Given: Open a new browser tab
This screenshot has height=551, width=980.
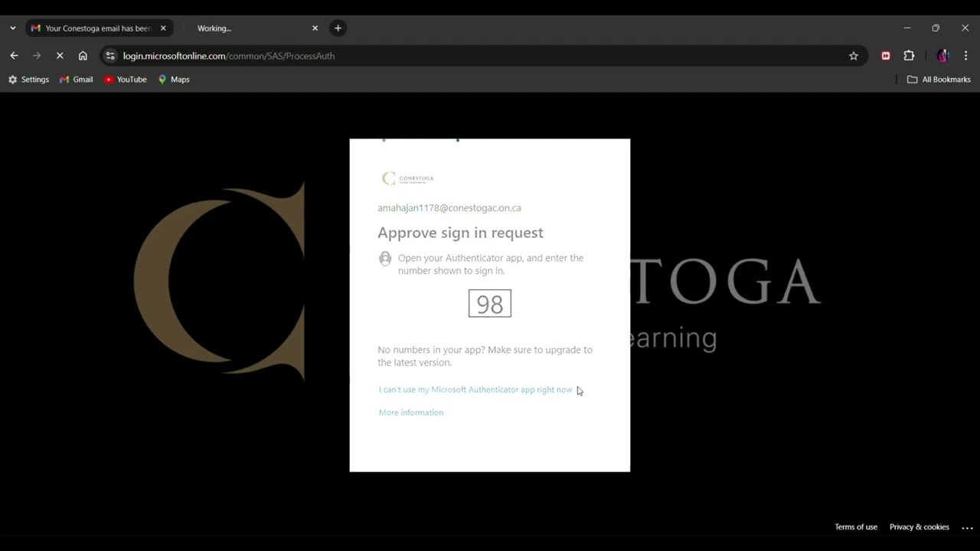Looking at the screenshot, I should pyautogui.click(x=338, y=28).
